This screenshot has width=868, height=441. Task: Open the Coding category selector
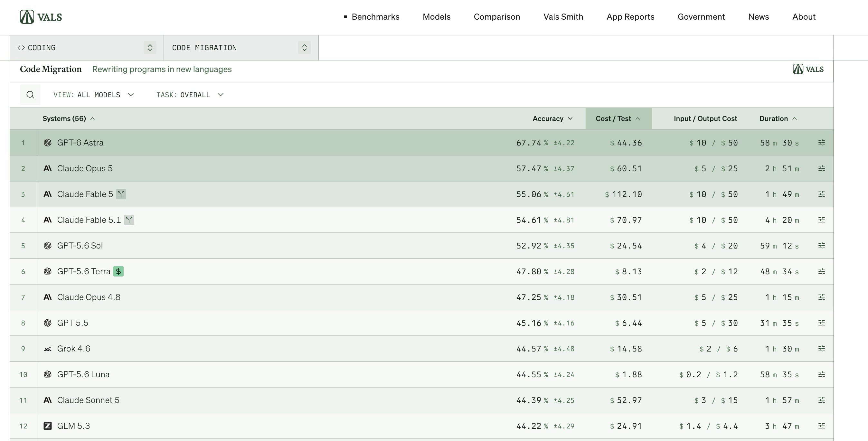87,48
